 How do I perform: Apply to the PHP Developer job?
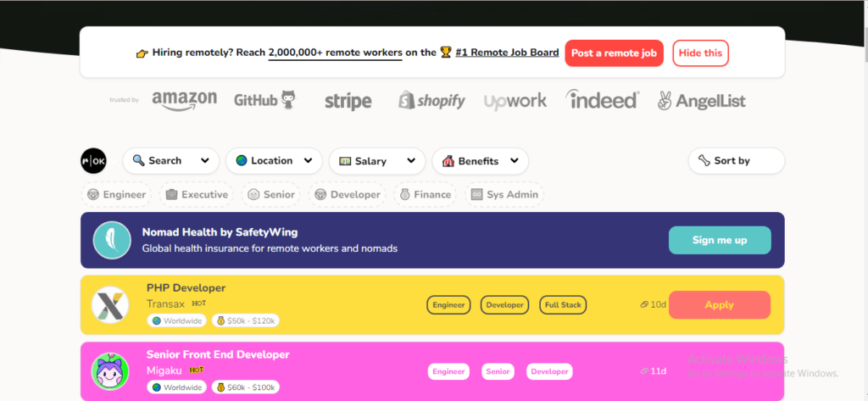click(x=719, y=304)
